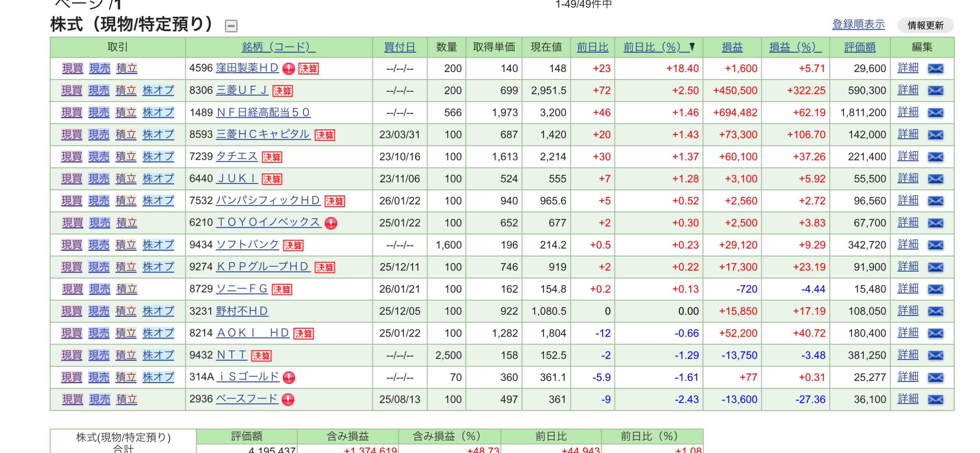Image resolution: width=980 pixels, height=453 pixels.
Task: Click 株オプ for AOKI HD
Action: pos(158,333)
